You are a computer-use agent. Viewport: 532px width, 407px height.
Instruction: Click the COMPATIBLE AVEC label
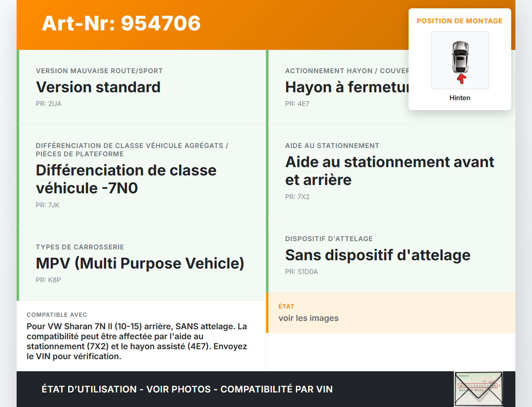click(57, 315)
